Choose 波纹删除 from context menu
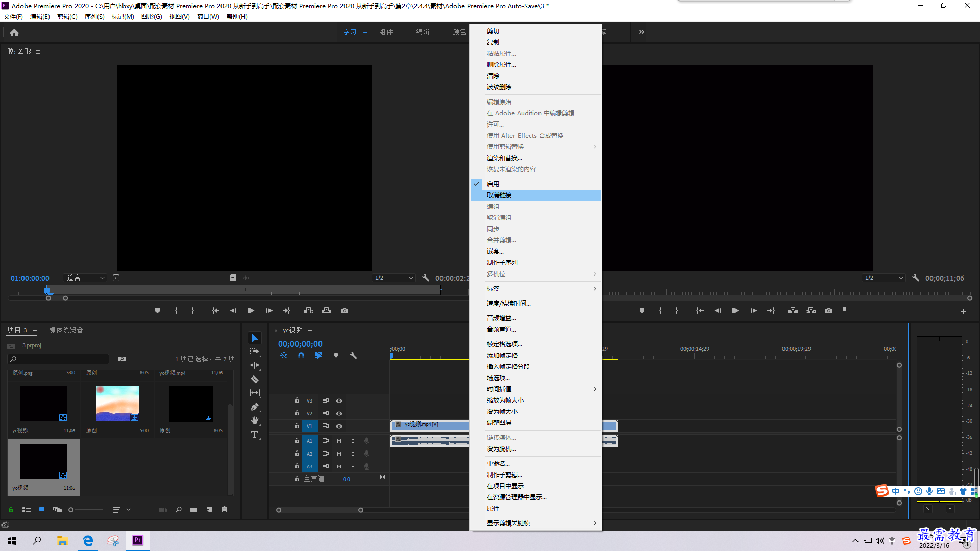Viewport: 980px width, 551px height. pyautogui.click(x=535, y=87)
